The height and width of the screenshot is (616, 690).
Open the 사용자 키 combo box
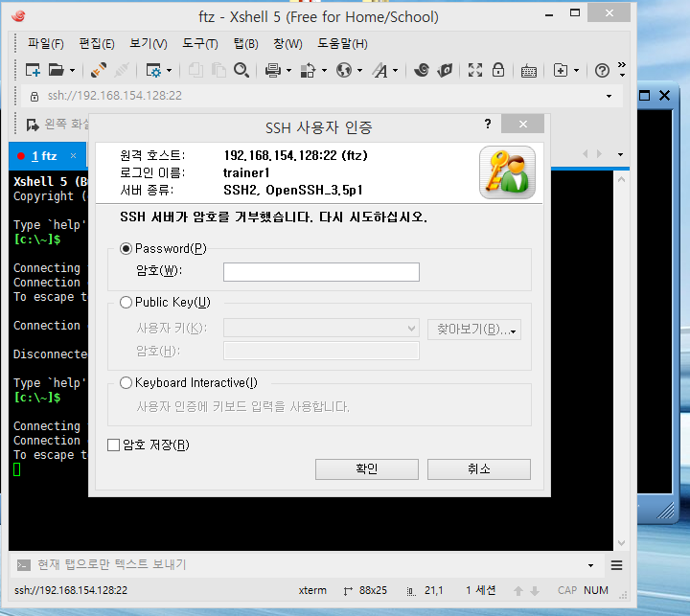coord(321,329)
